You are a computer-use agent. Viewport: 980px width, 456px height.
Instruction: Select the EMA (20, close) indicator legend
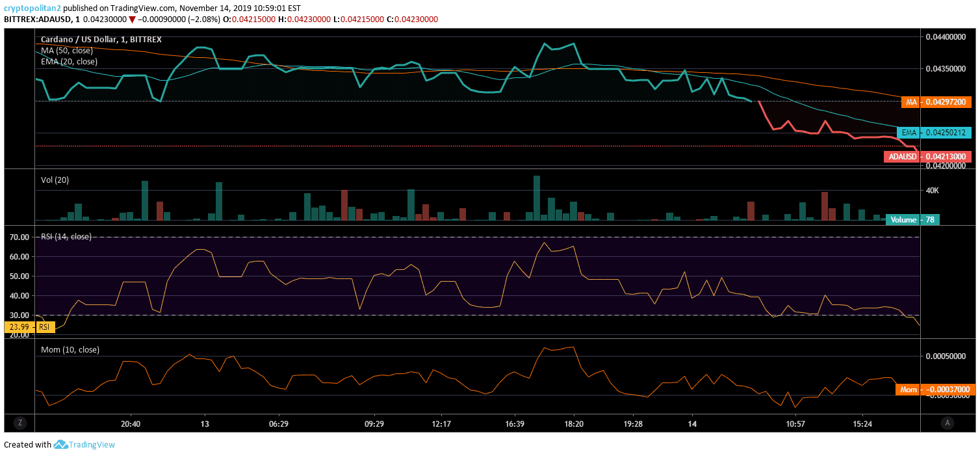tap(69, 61)
